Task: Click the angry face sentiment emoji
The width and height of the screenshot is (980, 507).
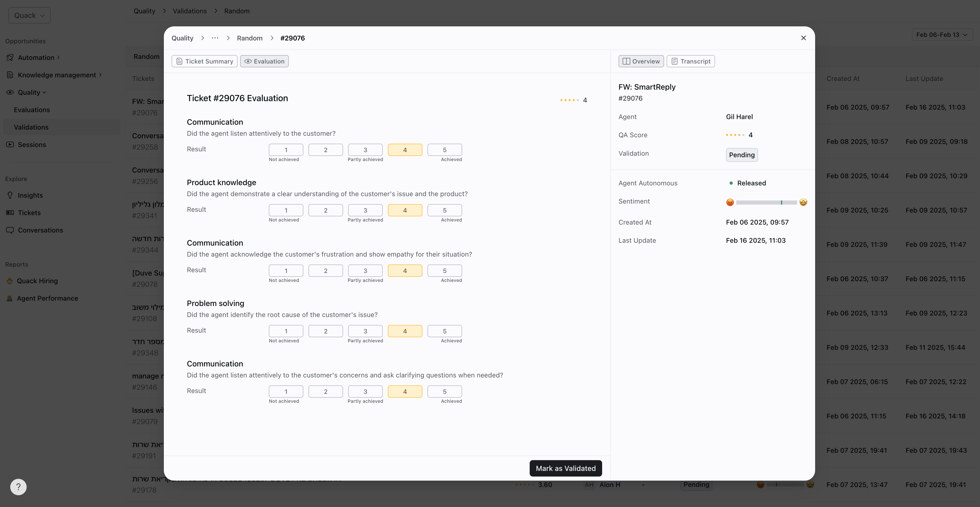Action: pos(730,202)
